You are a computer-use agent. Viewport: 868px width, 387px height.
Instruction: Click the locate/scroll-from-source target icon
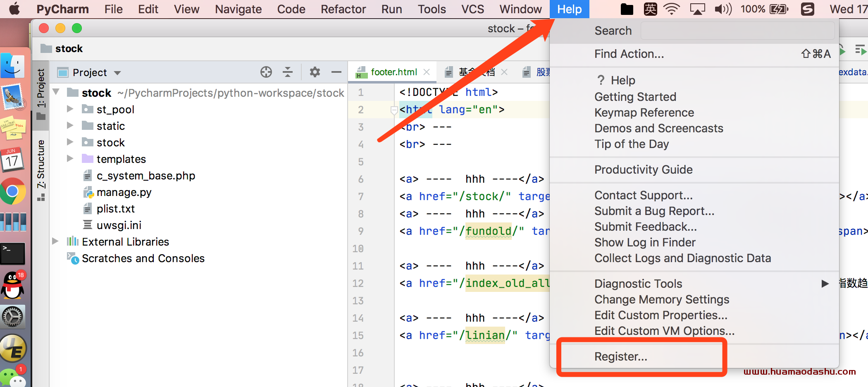point(266,72)
